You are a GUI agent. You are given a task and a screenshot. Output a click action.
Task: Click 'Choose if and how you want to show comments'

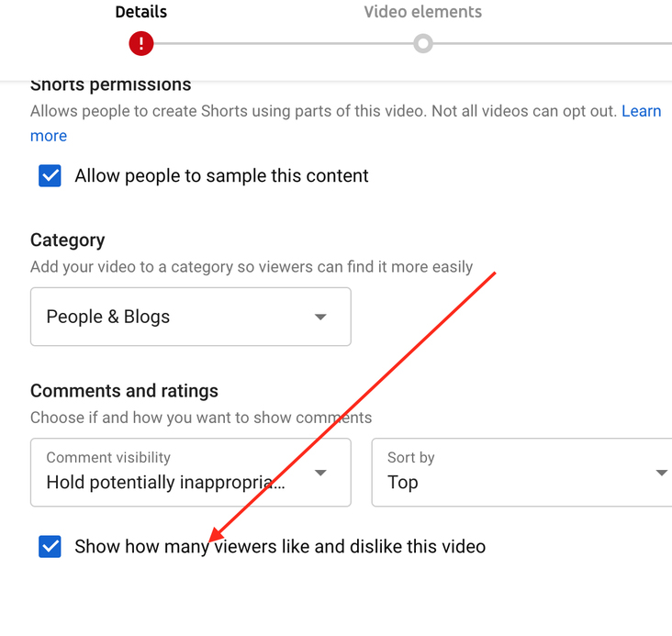click(201, 418)
